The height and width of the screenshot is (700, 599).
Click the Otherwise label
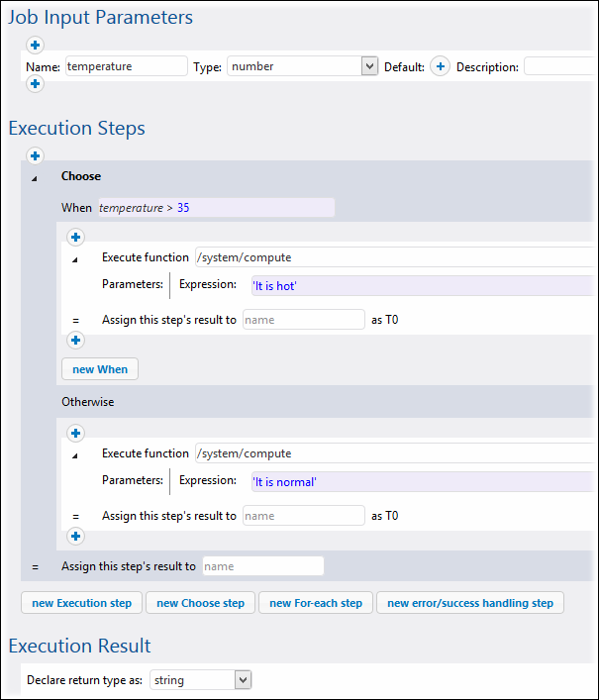87,402
